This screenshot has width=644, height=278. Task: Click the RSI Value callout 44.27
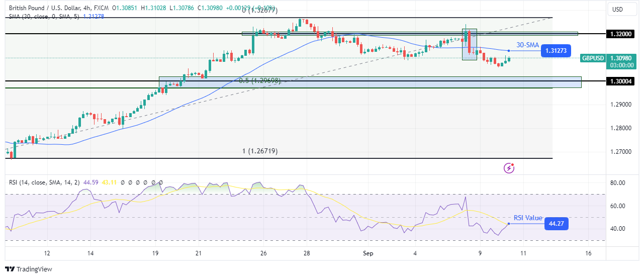[556, 224]
